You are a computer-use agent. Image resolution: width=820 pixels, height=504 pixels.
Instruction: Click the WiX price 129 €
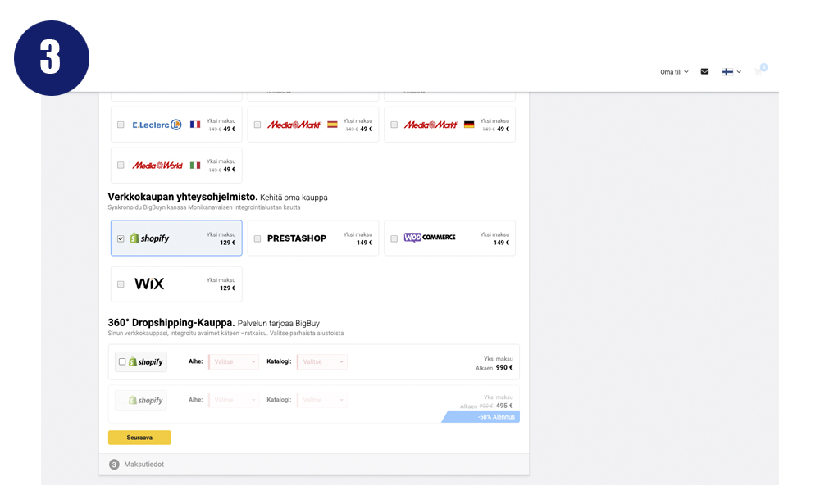(227, 288)
